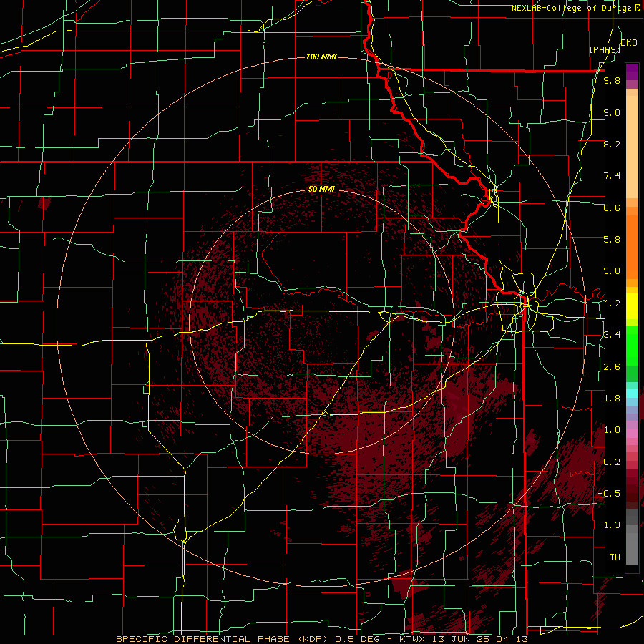Screen dimensions: 644x644
Task: Click the 5.0 value on the color scale
Action: (x=612, y=271)
